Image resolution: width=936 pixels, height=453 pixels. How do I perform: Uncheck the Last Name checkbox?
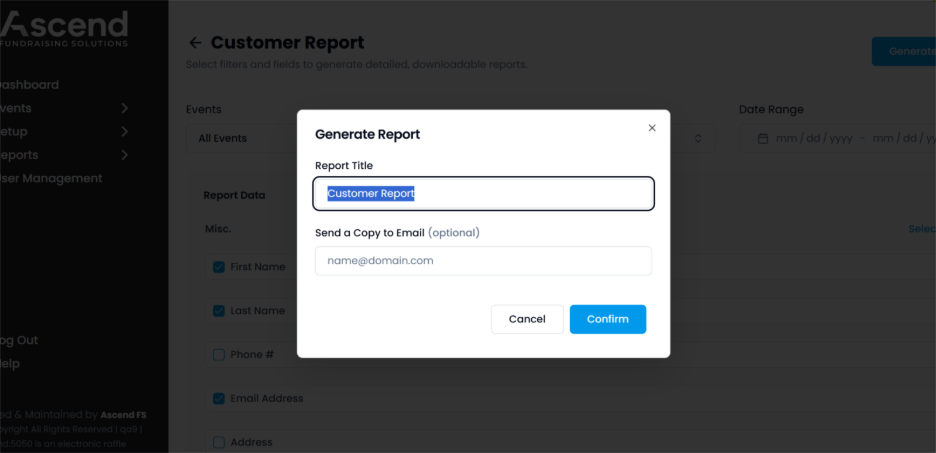pyautogui.click(x=219, y=311)
